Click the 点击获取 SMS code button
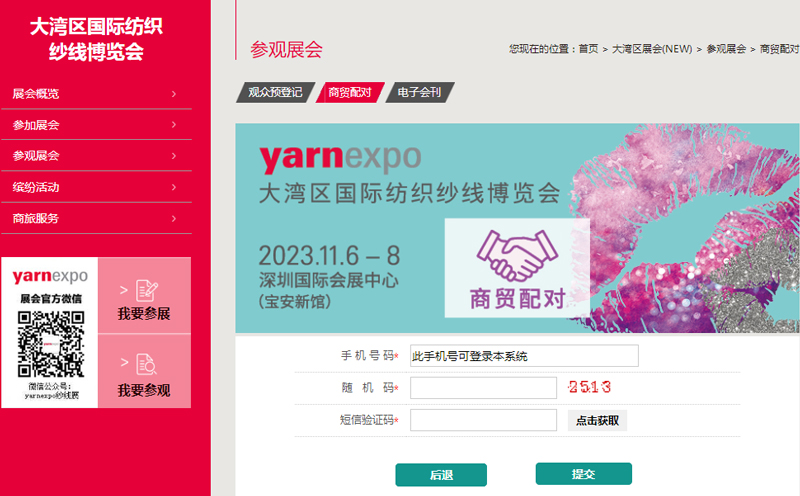800x496 pixels. pos(597,420)
